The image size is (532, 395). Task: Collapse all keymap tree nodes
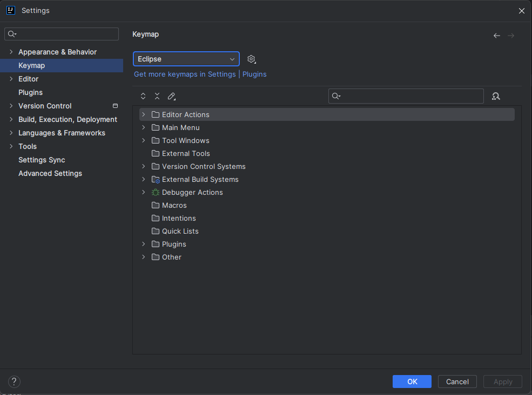(157, 96)
